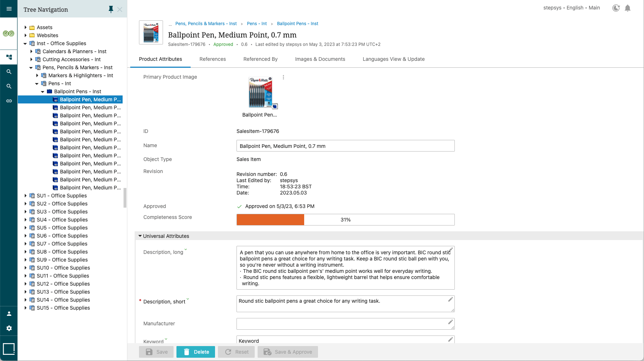Open the References tab
This screenshot has height=361, width=644.
click(212, 59)
